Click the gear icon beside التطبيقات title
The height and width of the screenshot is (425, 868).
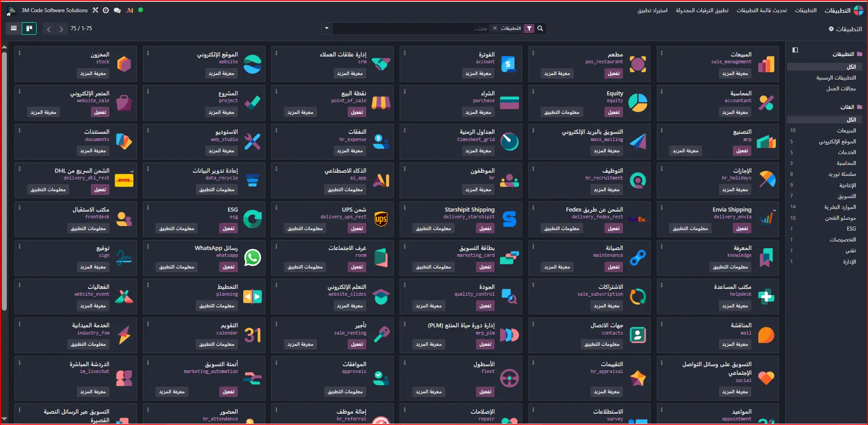pyautogui.click(x=831, y=29)
